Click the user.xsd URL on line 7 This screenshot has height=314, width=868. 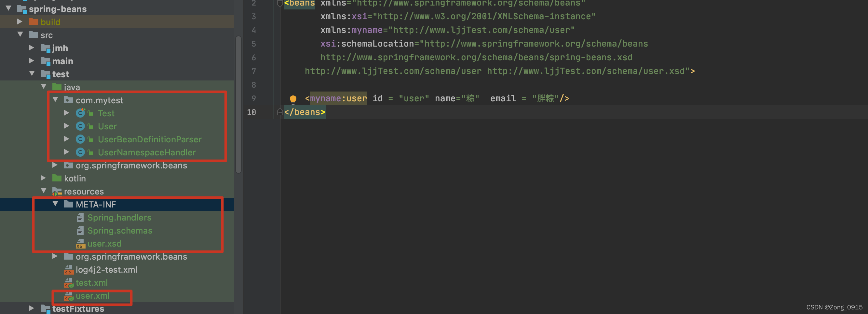pos(586,71)
